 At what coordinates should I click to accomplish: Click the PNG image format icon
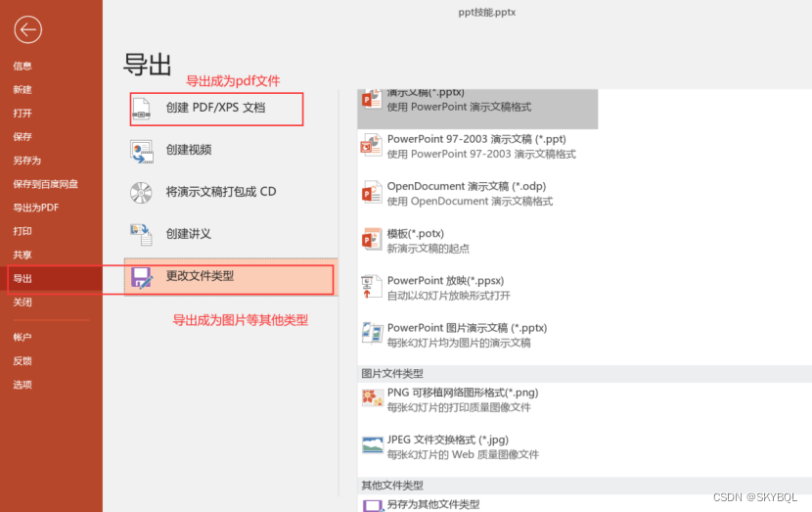pyautogui.click(x=372, y=398)
